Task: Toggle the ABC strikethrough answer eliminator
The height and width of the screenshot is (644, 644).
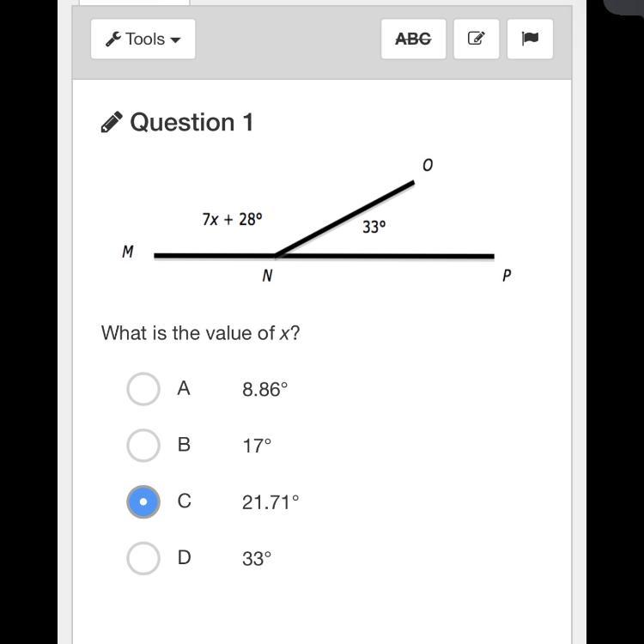Action: 413,39
